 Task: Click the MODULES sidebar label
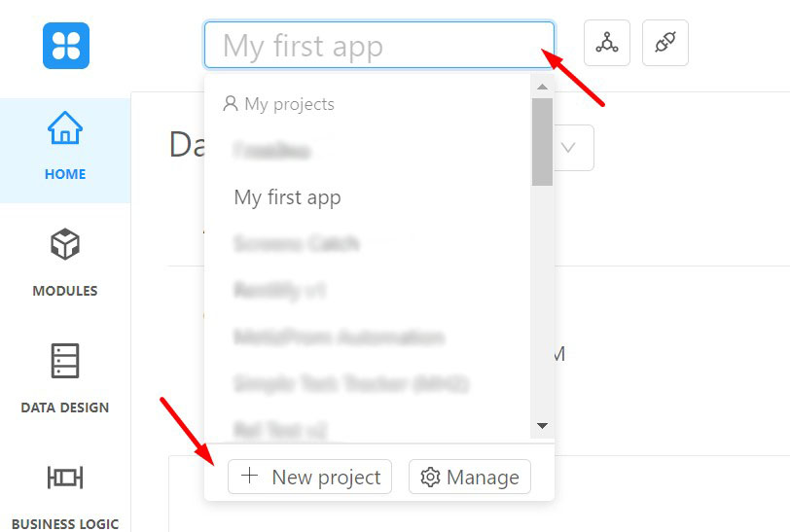(x=65, y=291)
